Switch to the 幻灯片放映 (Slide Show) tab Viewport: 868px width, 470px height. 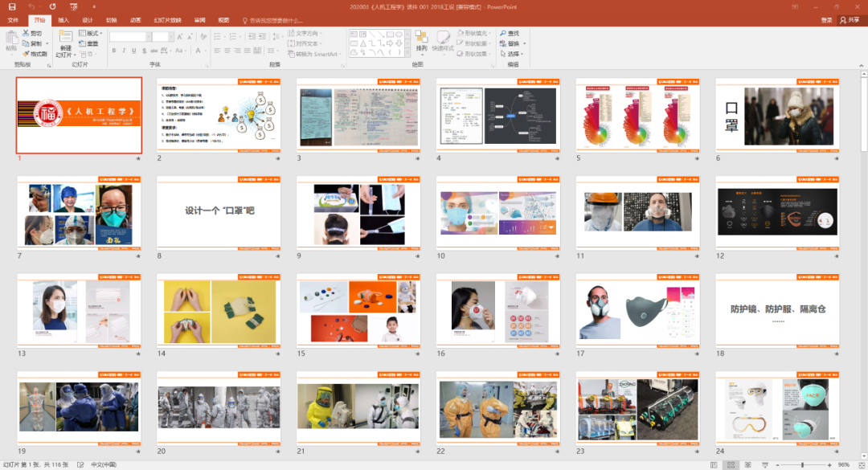tap(167, 20)
